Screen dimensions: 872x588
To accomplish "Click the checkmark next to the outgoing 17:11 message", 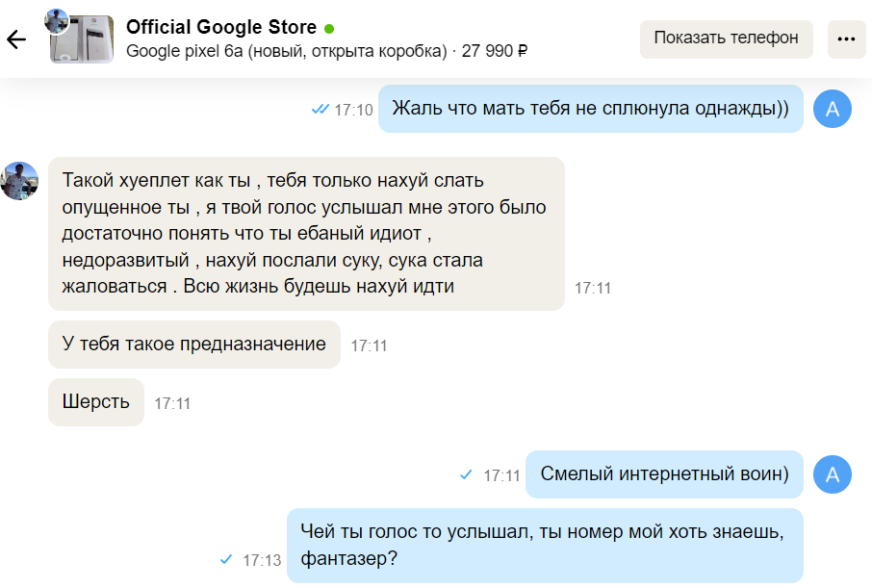I will 467,474.
